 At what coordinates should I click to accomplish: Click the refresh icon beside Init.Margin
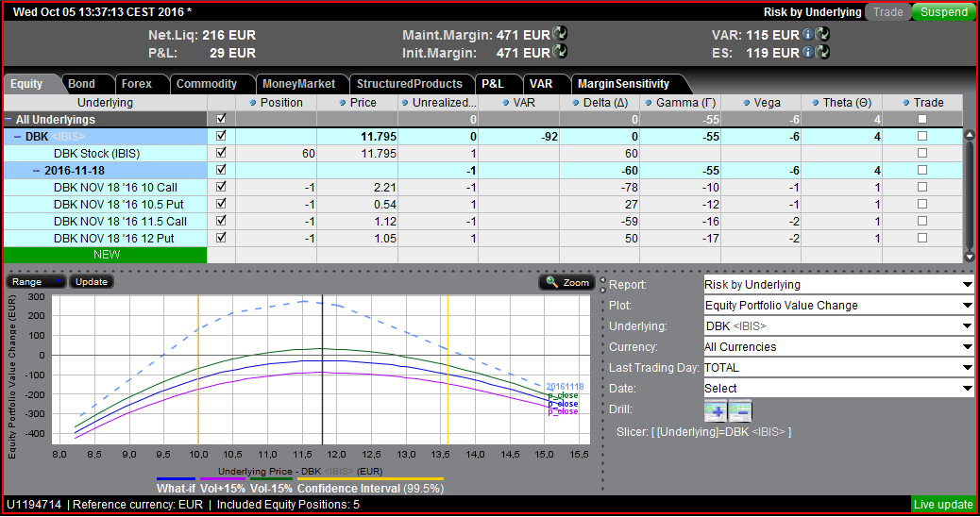pos(561,53)
